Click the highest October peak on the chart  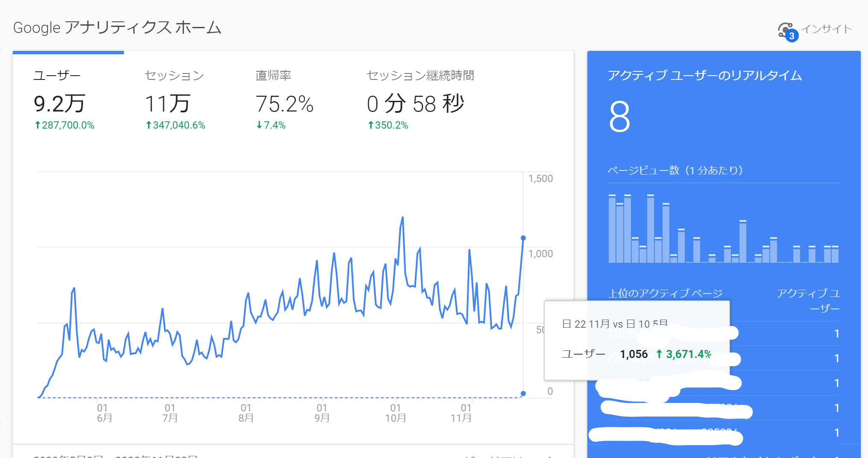click(x=402, y=218)
